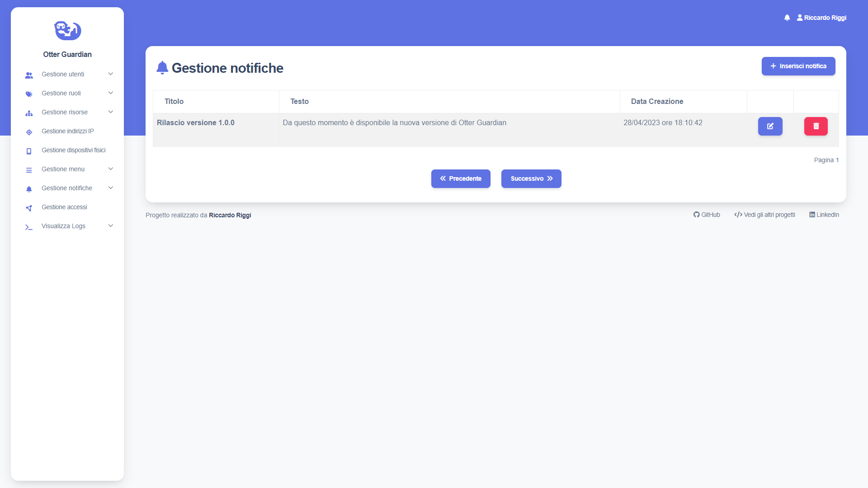This screenshot has width=868, height=488.
Task: Click the Gestione dispositivi fisici device icon
Action: [29, 151]
